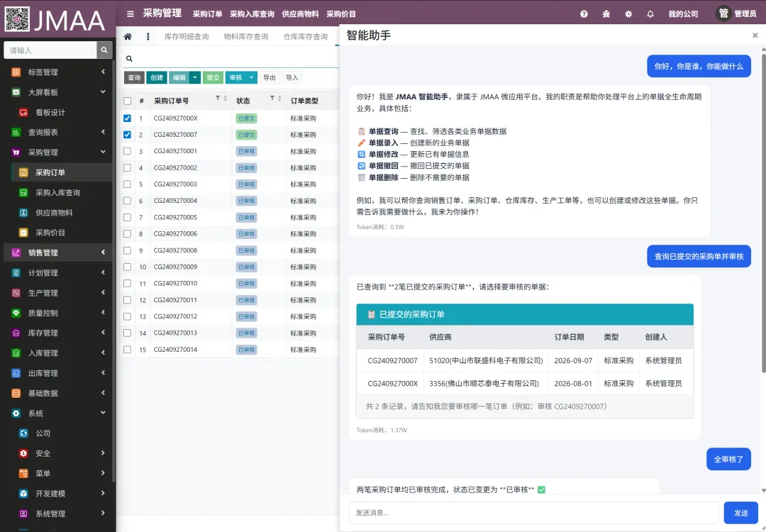The width and height of the screenshot is (766, 532).
Task: Click the bug icon in top bar
Action: coord(606,14)
